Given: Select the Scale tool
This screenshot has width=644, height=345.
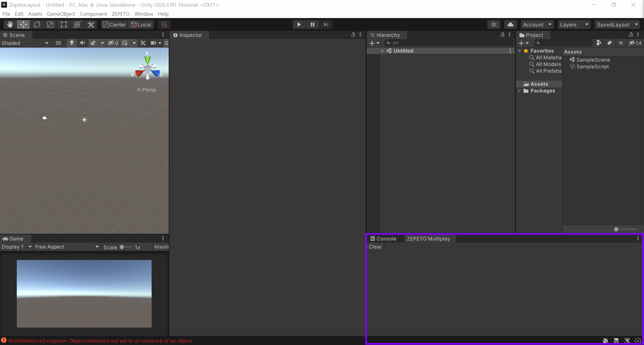Looking at the screenshot, I should pyautogui.click(x=50, y=24).
